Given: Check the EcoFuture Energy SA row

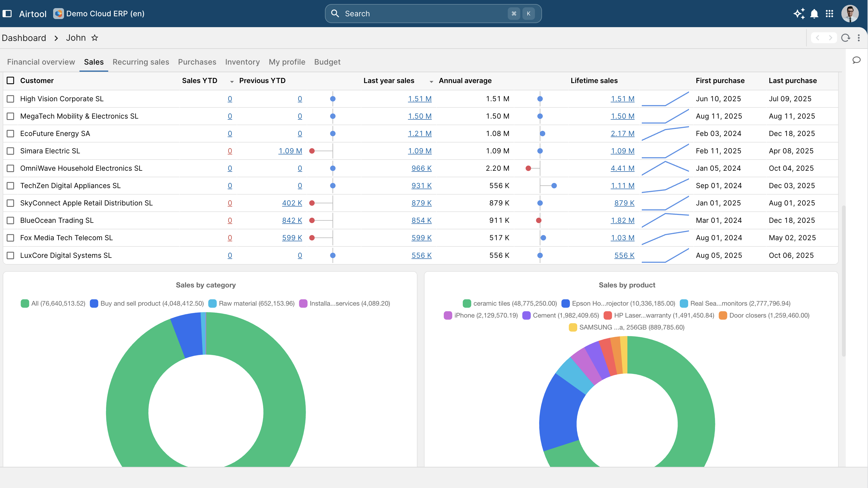Looking at the screenshot, I should point(11,134).
